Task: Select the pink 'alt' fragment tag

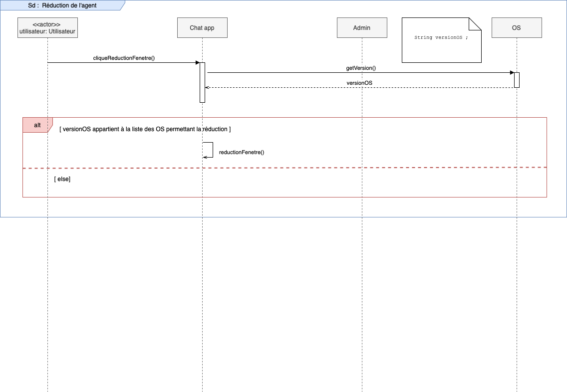Action: pyautogui.click(x=37, y=125)
